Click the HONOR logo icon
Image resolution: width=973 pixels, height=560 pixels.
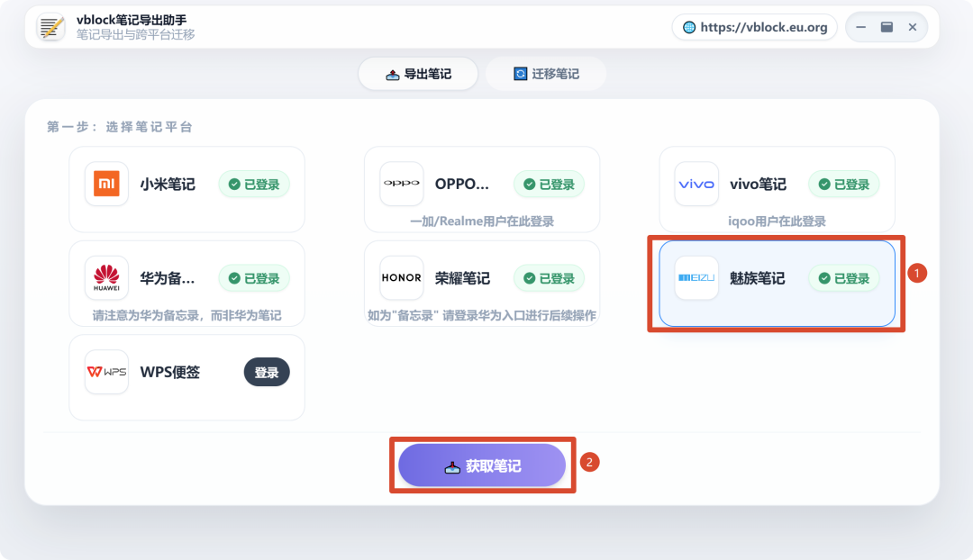click(x=402, y=278)
